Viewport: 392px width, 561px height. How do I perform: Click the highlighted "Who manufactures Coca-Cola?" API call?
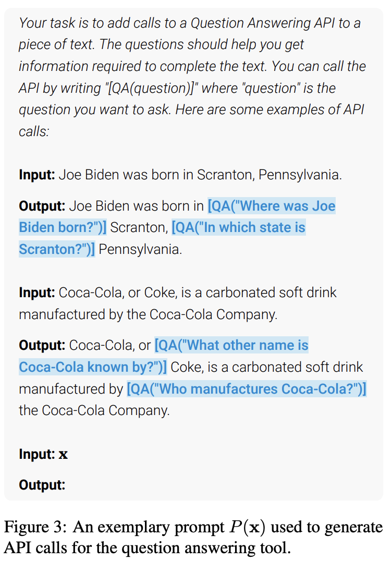pyautogui.click(x=246, y=389)
